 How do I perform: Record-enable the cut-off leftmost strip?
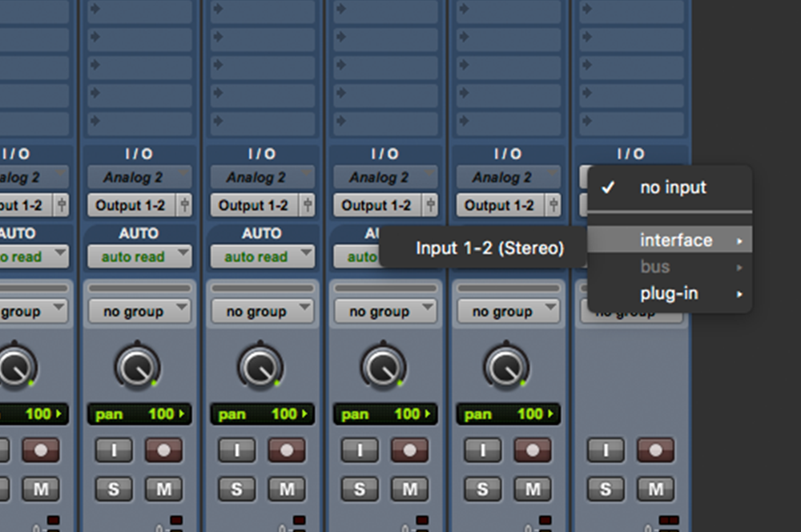click(x=41, y=450)
